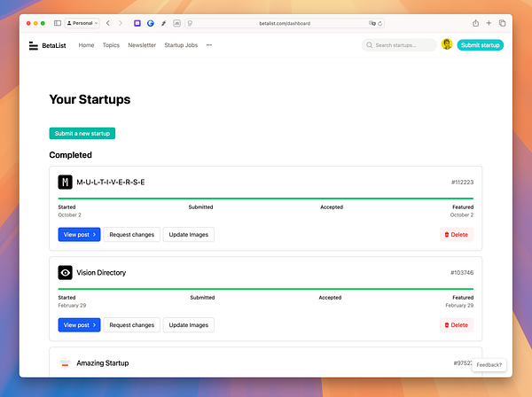Image resolution: width=532 pixels, height=397 pixels.
Task: Request changes for M·U·L·T·I·V·E·R·S·E
Action: (131, 235)
